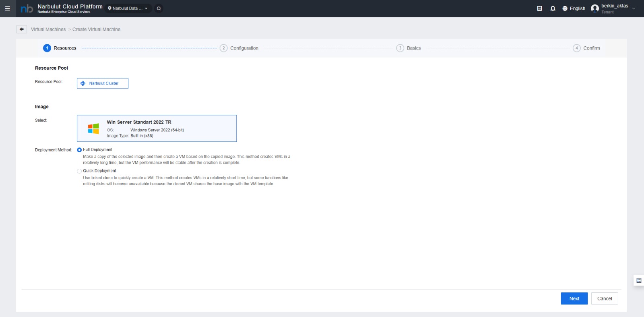Open Virtual Machines breadcrumb link

[48, 29]
